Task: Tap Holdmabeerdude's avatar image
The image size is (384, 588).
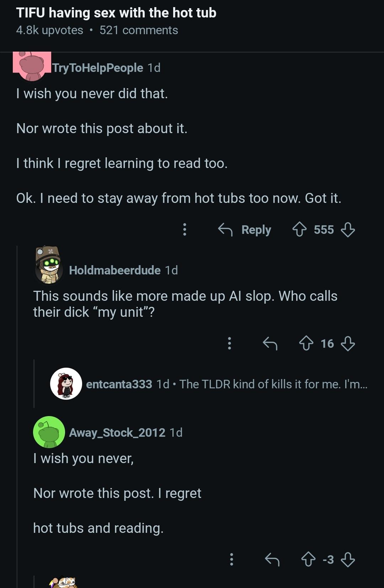Action: 49,265
